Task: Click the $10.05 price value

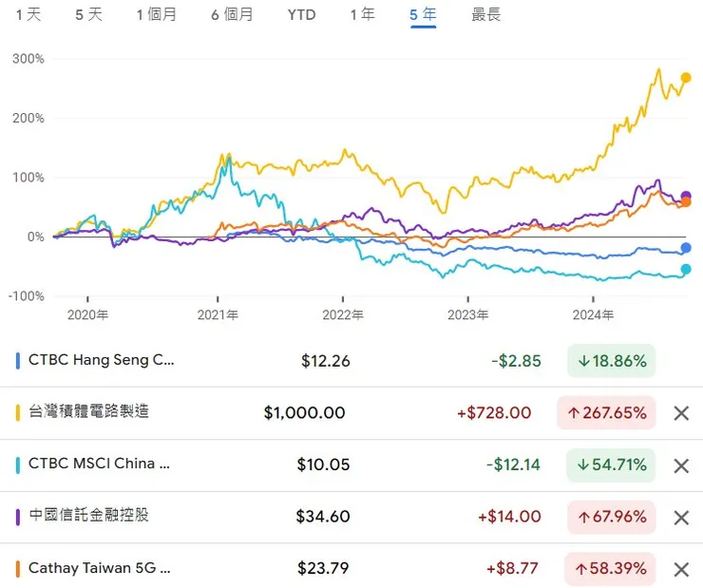Action: click(323, 465)
